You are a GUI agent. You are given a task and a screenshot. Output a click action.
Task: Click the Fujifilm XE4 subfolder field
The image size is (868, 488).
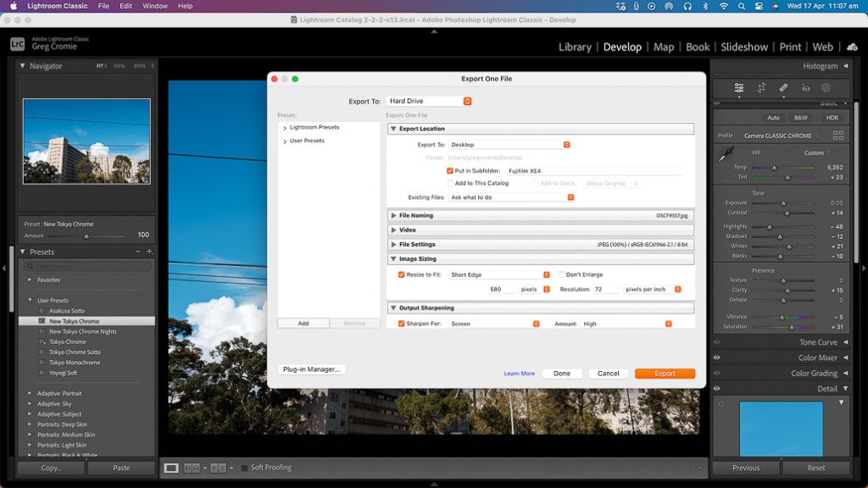593,170
